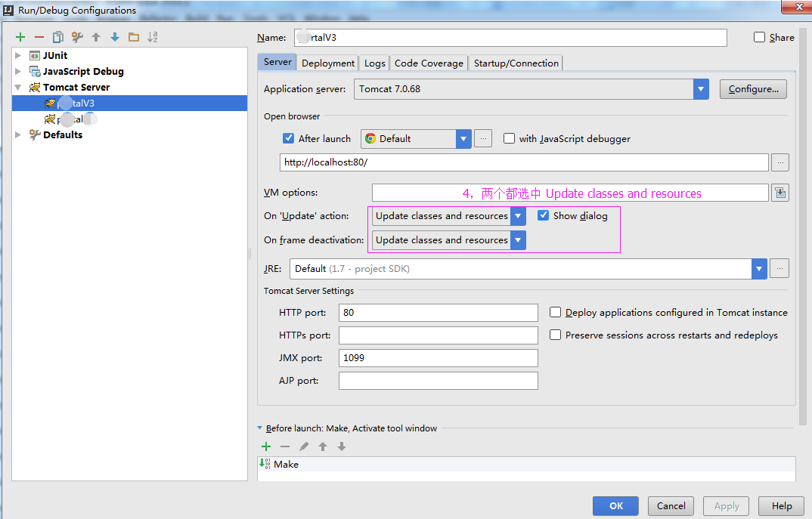Select the Tomcat Server node
This screenshot has width=812, height=519.
76,88
